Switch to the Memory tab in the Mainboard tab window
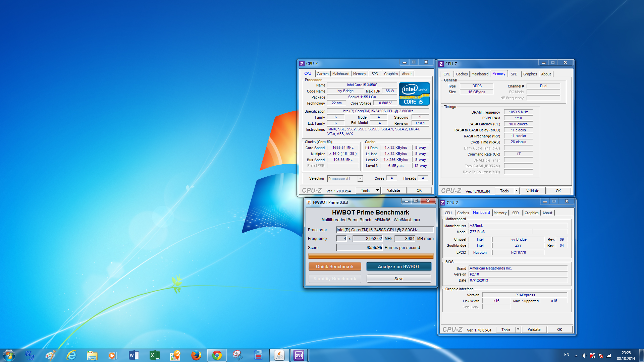Viewport: 644px width, 362px height. pyautogui.click(x=500, y=213)
